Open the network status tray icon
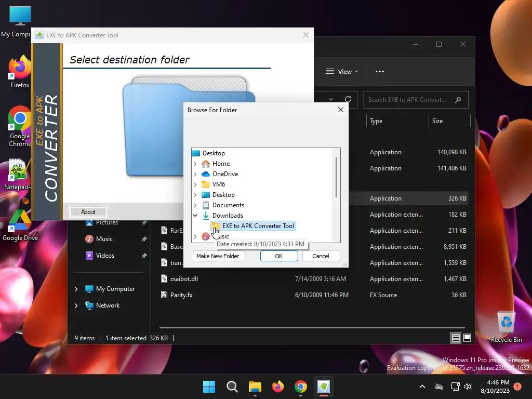The width and height of the screenshot is (532, 399). pyautogui.click(x=455, y=387)
